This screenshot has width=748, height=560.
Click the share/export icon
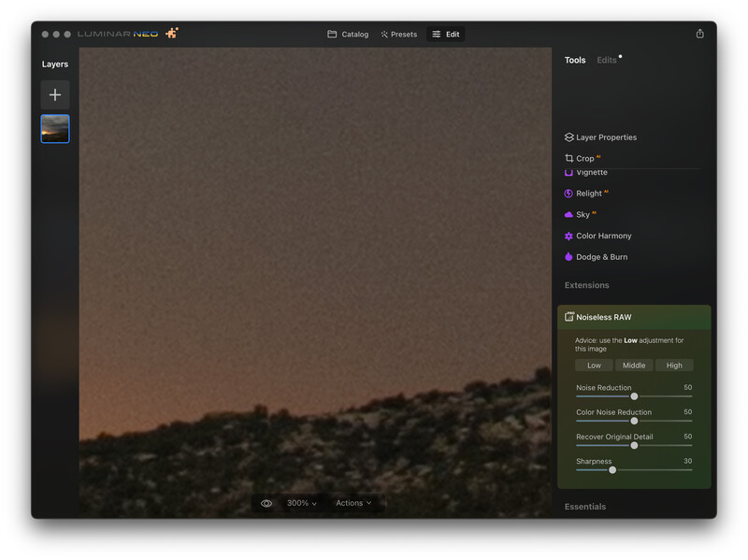[x=699, y=34]
